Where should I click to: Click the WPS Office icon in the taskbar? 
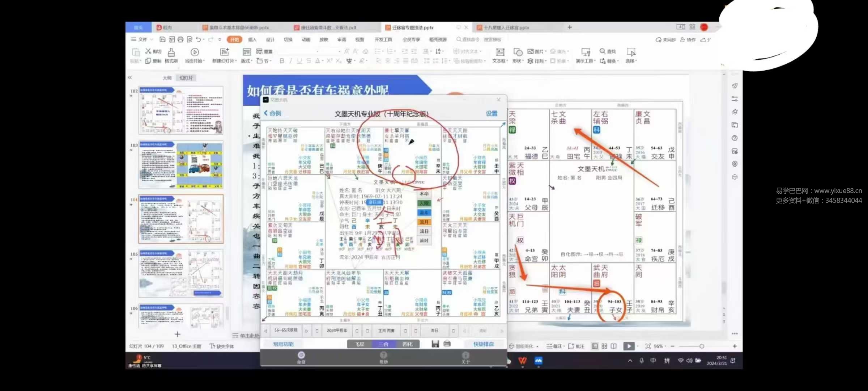click(522, 361)
